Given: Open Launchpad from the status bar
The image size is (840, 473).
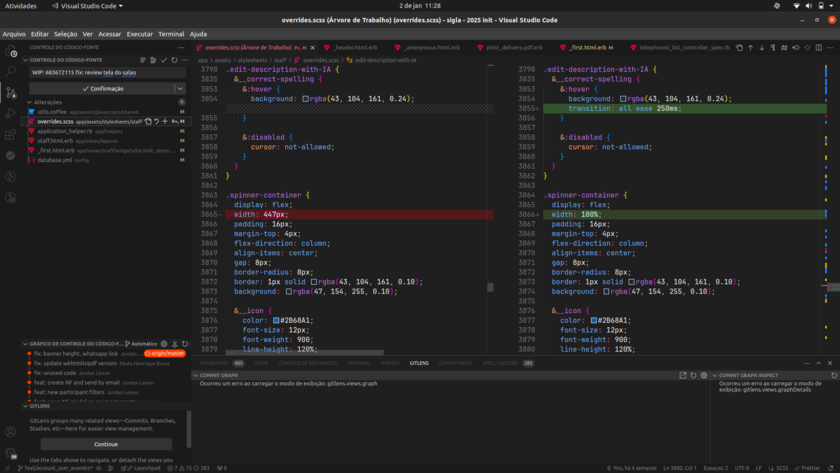Looking at the screenshot, I should [141, 468].
